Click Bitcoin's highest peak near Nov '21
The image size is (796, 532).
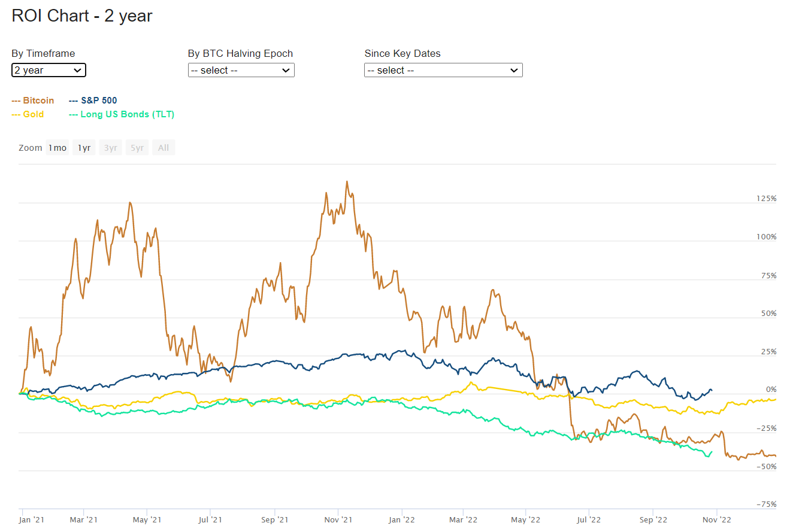click(x=347, y=181)
